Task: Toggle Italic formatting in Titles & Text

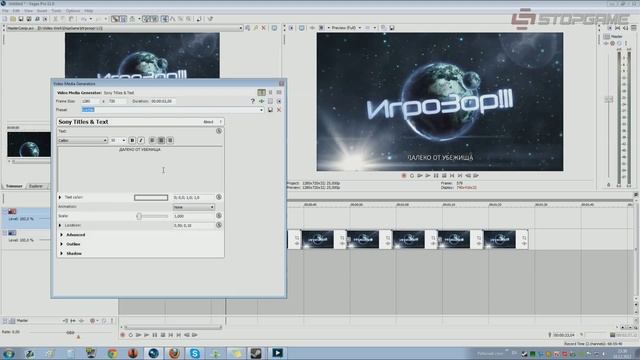Action: (x=141, y=140)
